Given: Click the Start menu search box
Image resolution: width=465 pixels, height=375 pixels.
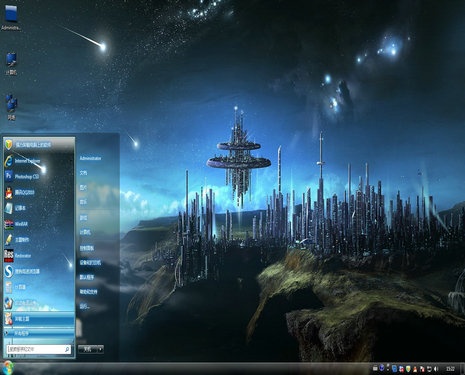Looking at the screenshot, I should (39, 349).
